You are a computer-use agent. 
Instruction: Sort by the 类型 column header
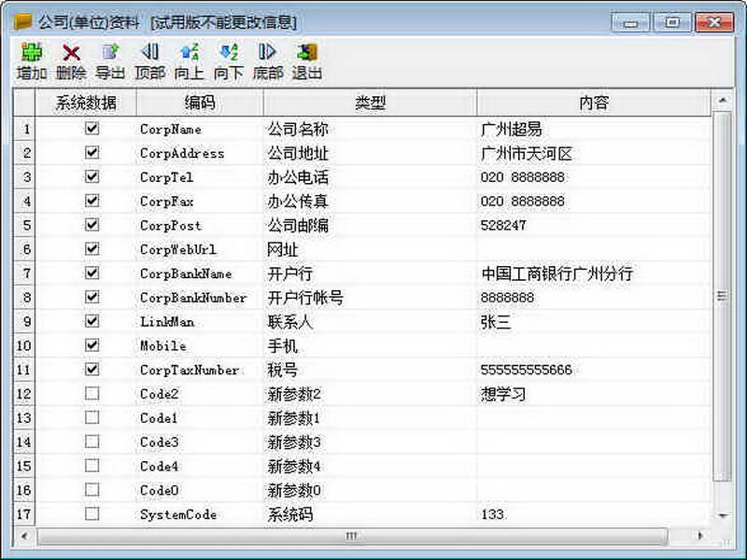(370, 103)
